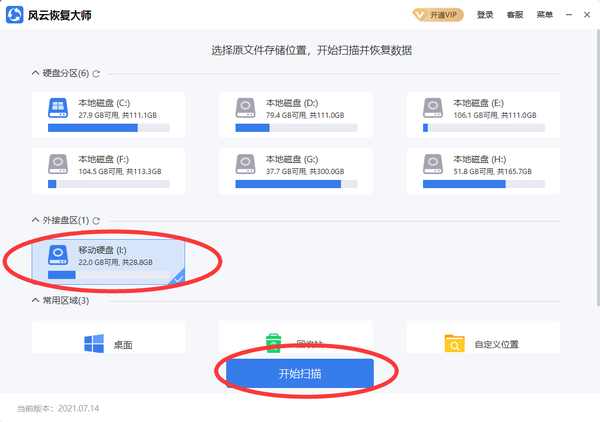
Task: Toggle selection of 移动硬盘 (I:)
Action: 109,258
